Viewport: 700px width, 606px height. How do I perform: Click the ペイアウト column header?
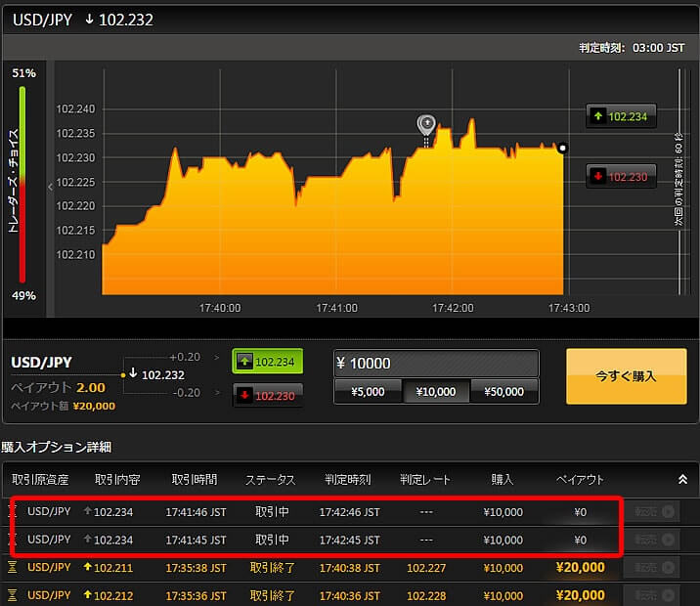coord(580,480)
